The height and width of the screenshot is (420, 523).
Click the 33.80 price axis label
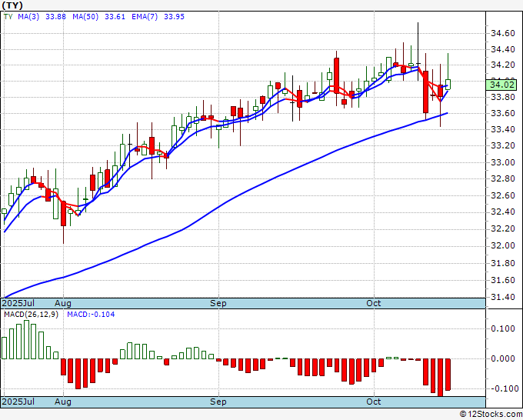(x=503, y=98)
